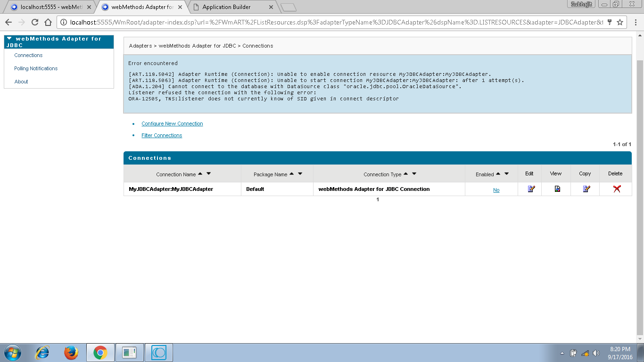Close the localhost:5555 tab
This screenshot has height=362, width=644.
[x=89, y=7]
